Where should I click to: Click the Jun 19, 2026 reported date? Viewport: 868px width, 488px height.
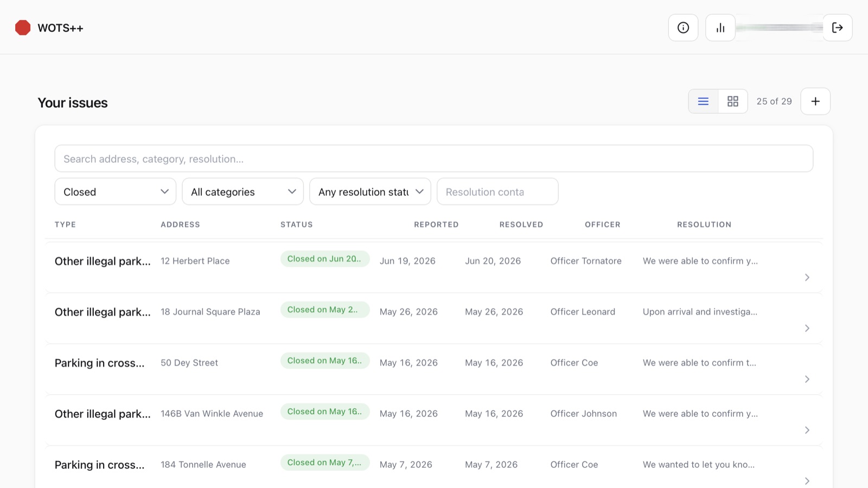(x=407, y=261)
